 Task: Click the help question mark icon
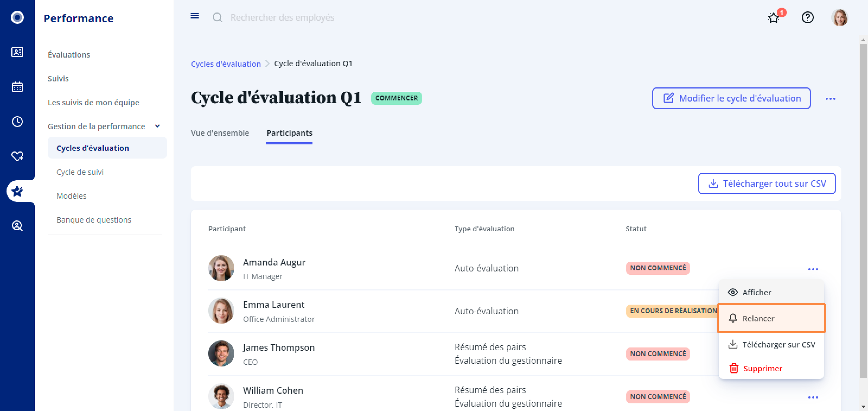pyautogui.click(x=807, y=17)
